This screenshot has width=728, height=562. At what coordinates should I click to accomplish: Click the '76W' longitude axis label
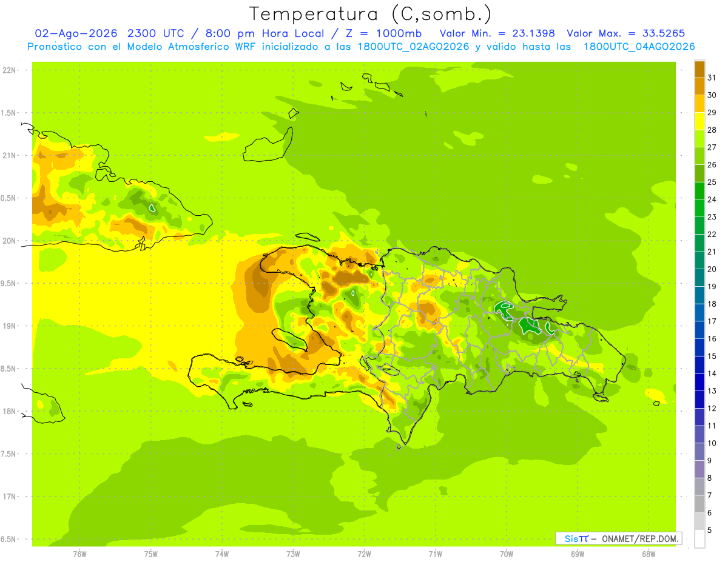tap(79, 554)
